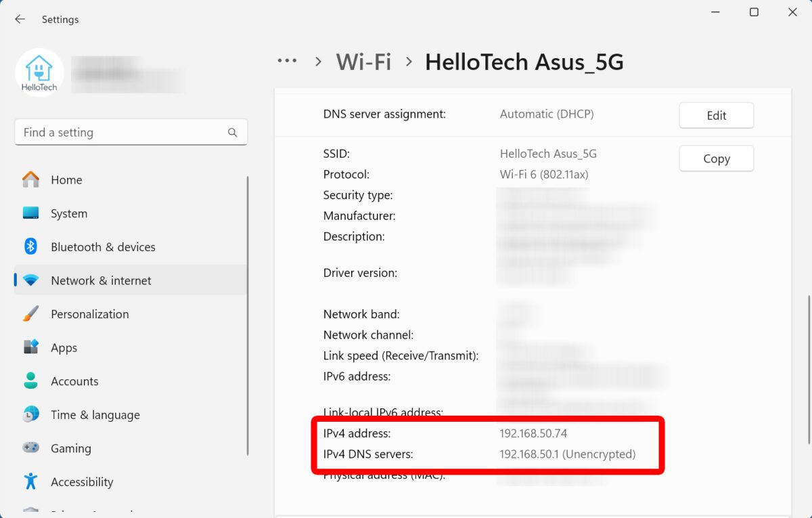Click the Bluetooth & devices icon
Viewport: 812px width, 518px height.
30,246
